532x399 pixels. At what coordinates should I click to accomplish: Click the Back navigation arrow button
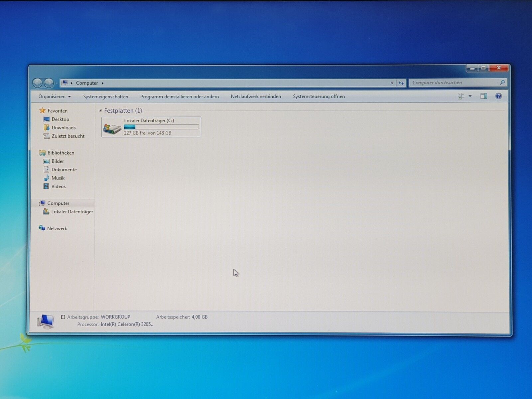tap(38, 83)
